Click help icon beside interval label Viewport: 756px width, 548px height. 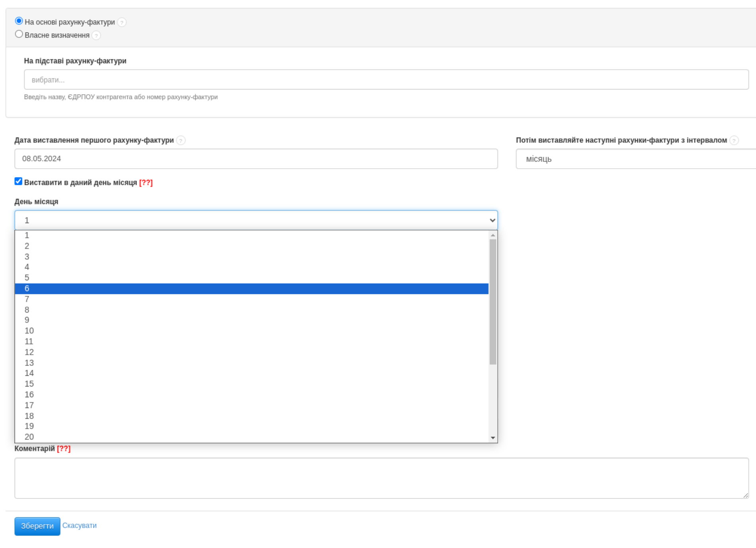[x=734, y=140]
